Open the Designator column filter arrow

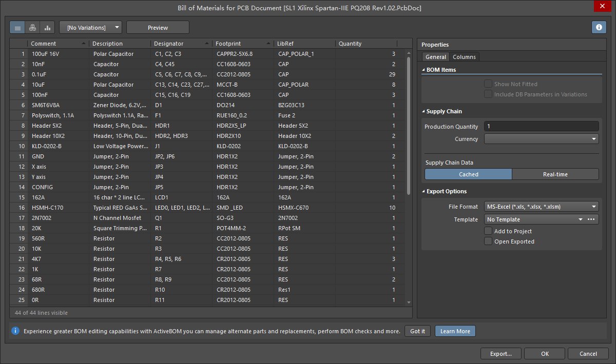point(207,44)
